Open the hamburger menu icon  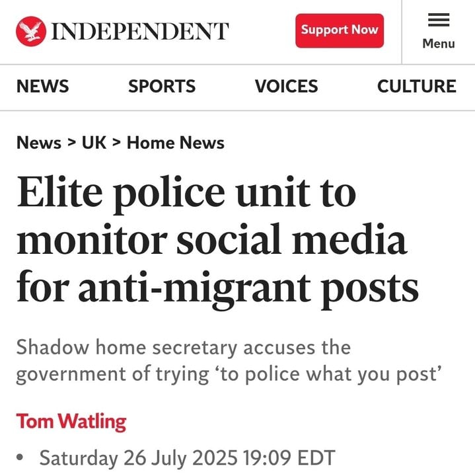coord(438,20)
